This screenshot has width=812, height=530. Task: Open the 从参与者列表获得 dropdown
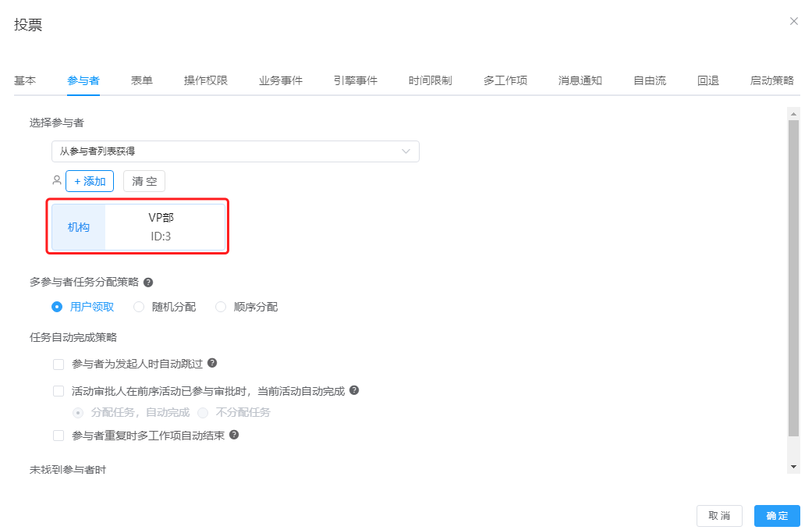tap(235, 151)
